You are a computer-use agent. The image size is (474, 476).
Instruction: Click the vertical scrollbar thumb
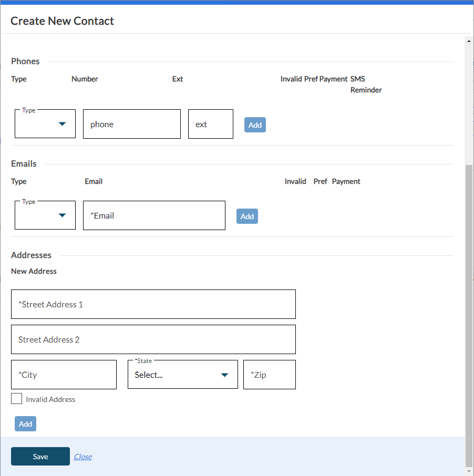469,315
